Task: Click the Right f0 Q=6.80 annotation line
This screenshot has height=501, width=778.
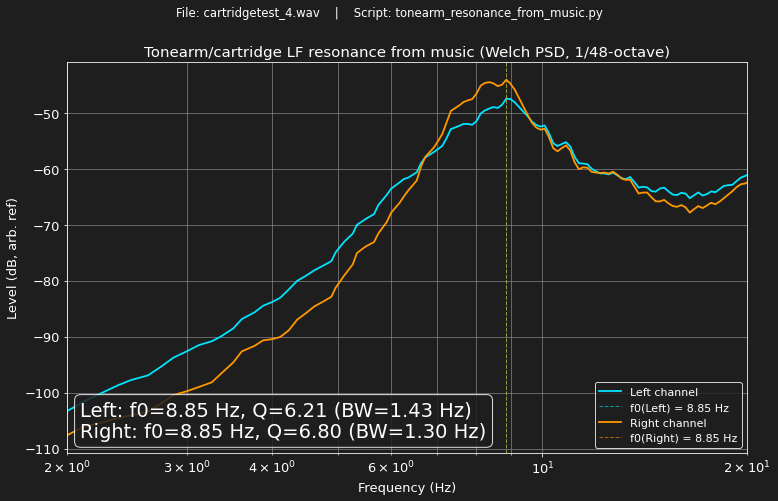Action: click(x=283, y=432)
